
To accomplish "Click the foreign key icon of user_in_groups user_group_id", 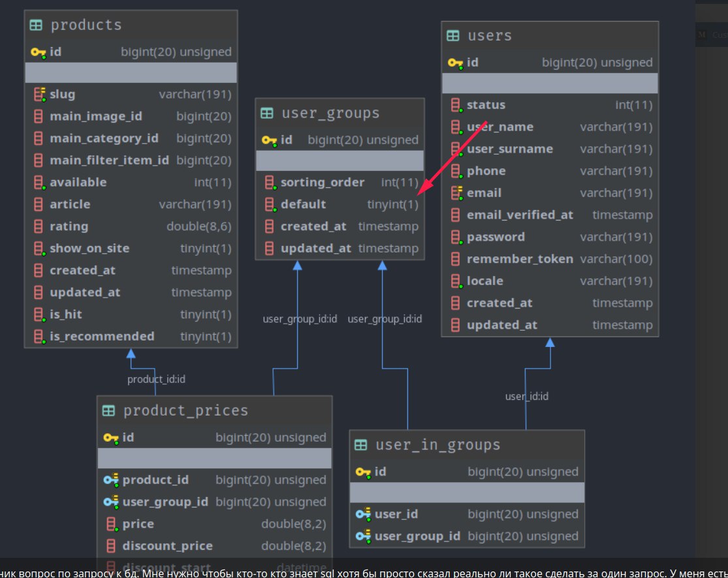I will click(x=363, y=536).
